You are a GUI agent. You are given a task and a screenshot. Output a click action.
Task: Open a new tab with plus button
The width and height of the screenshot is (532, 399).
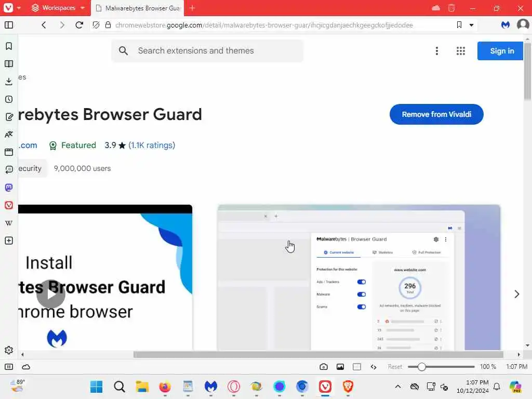[x=192, y=8]
